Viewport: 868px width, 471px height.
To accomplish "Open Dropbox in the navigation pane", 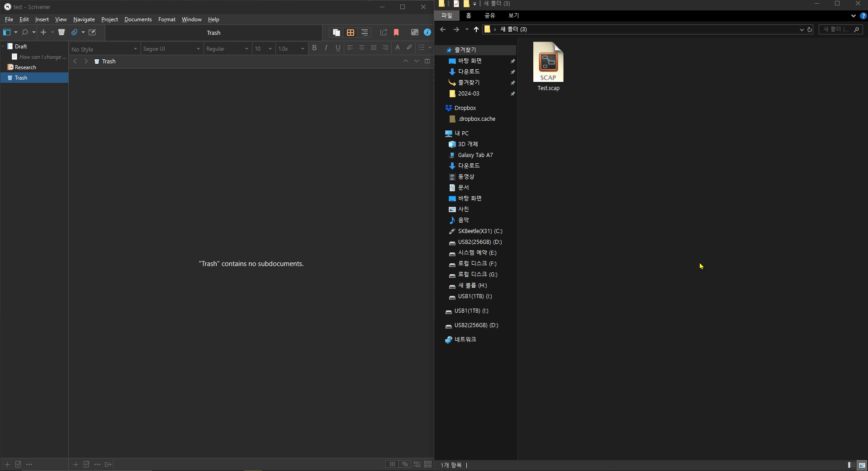I will [x=465, y=108].
